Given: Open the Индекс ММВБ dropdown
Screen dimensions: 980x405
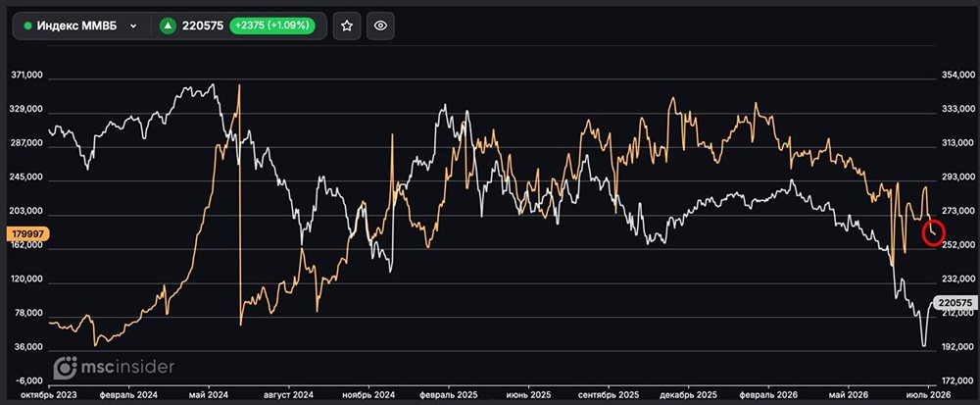Looking at the screenshot, I should click(x=81, y=25).
